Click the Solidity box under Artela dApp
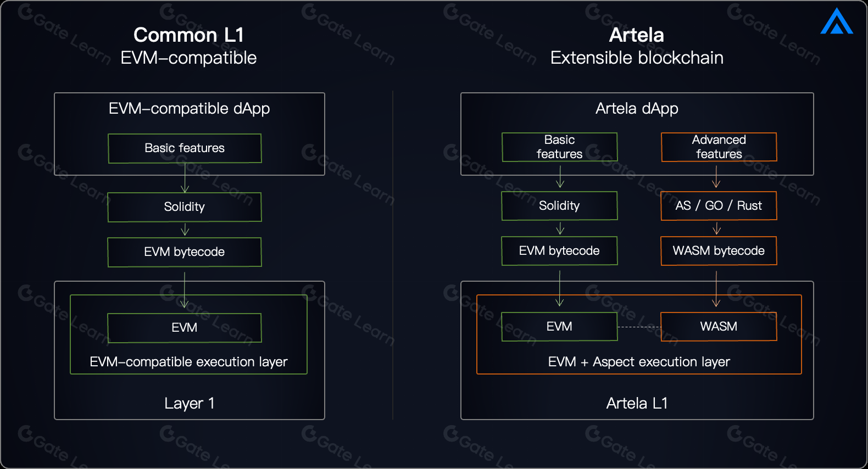868x469 pixels. (559, 206)
